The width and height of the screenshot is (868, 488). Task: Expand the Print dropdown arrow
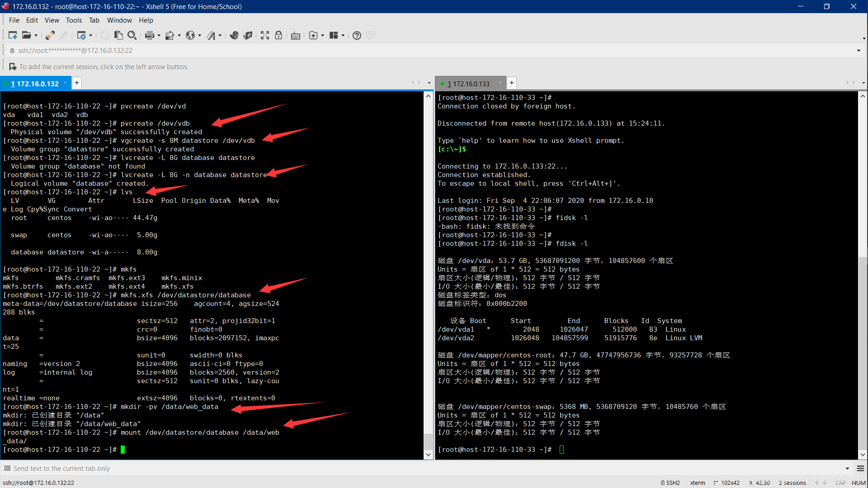[159, 35]
